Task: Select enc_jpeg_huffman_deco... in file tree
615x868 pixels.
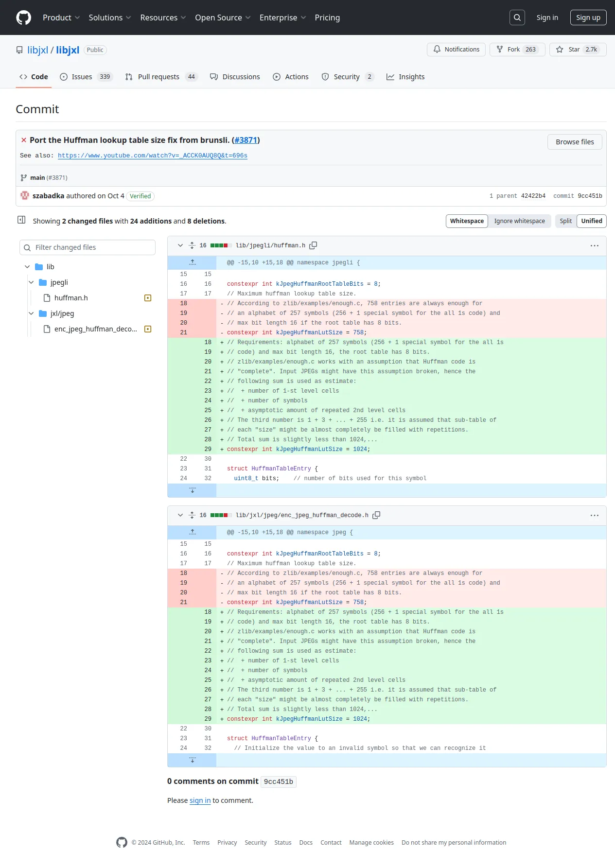Action: (x=95, y=329)
